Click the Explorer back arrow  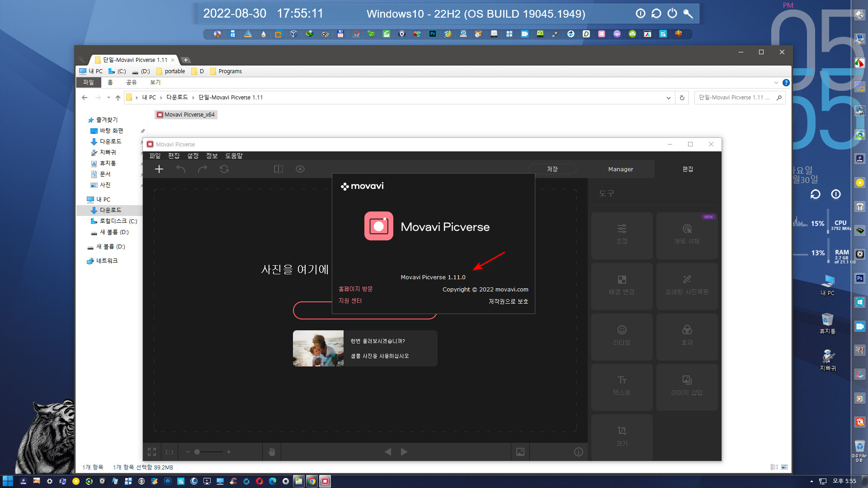(x=85, y=98)
